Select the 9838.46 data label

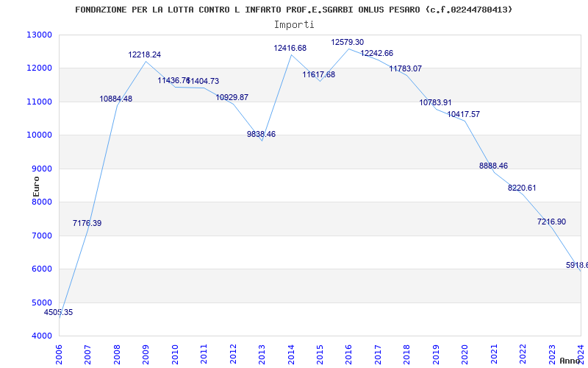tap(261, 135)
